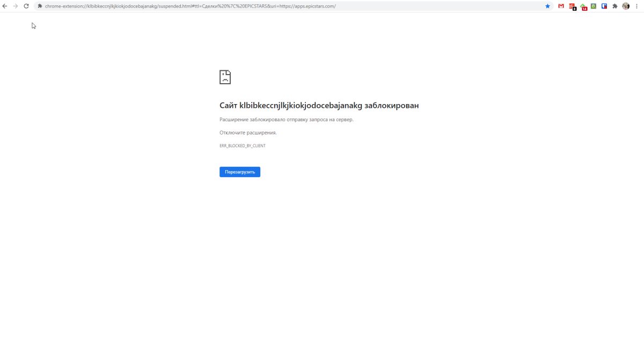644x352 pixels.
Task: Click the 'Отключите расширения.' text line
Action: pos(248,133)
